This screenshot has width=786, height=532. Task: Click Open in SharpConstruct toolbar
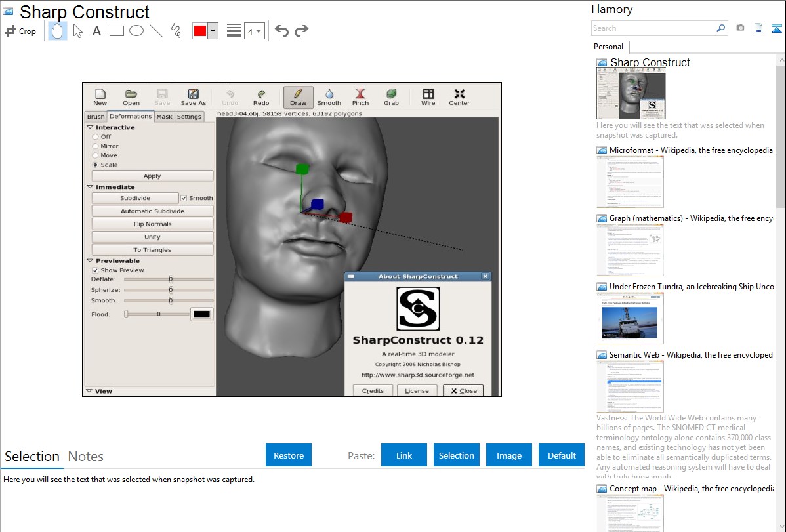point(131,97)
